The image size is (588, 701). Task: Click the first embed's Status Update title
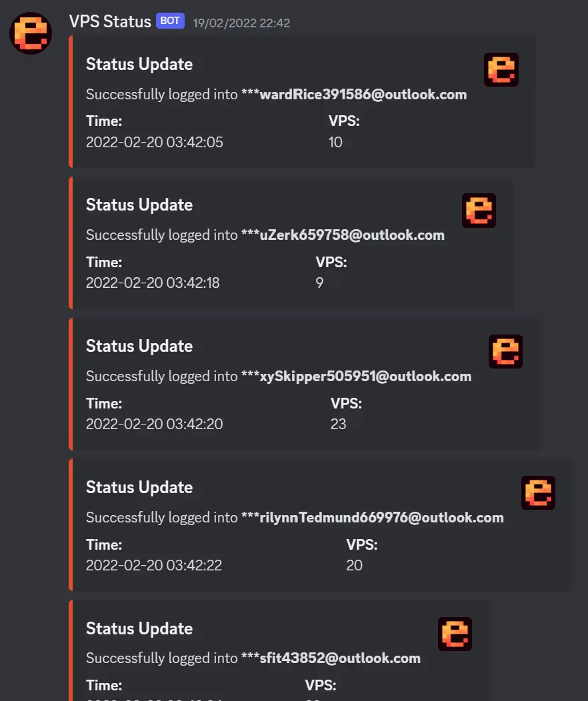point(139,65)
